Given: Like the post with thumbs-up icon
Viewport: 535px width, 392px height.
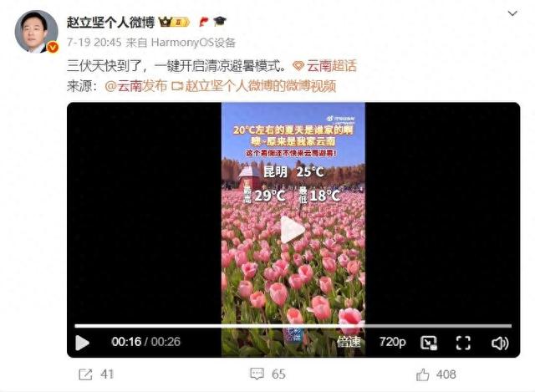Looking at the screenshot, I should [x=422, y=374].
